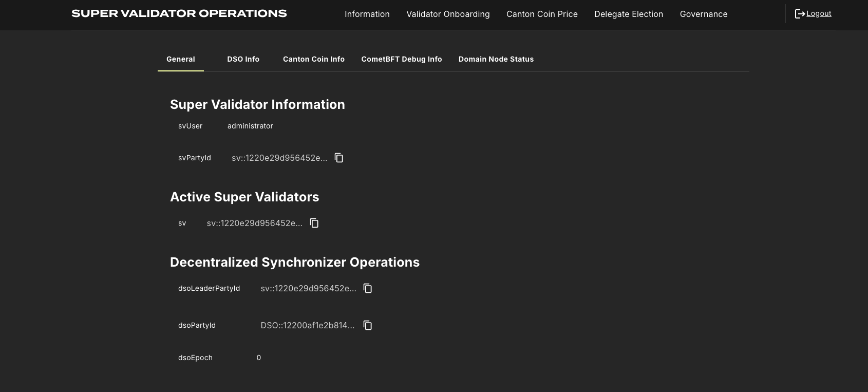
Task: Click the DSO::12200af1e2b814... party ID text
Action: 307,325
